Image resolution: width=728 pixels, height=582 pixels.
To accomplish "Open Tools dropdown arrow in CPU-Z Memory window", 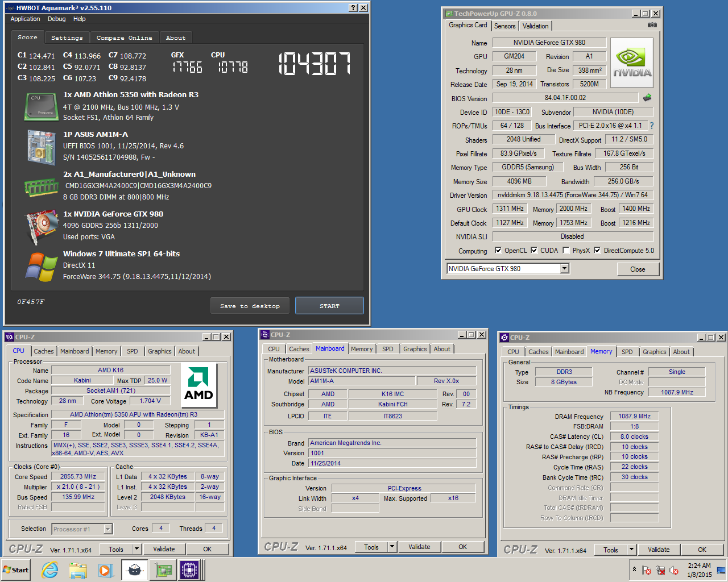I will (x=631, y=550).
